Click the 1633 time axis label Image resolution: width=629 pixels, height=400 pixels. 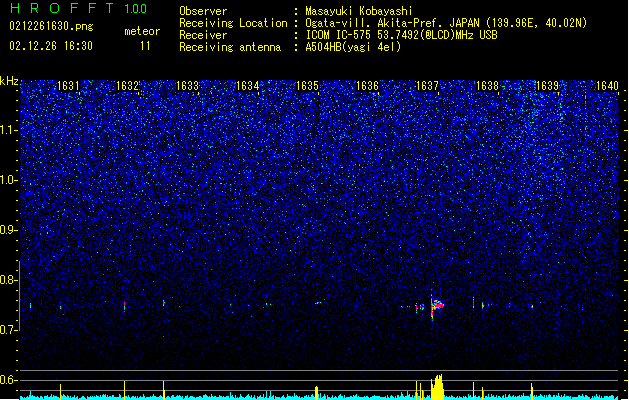[187, 86]
